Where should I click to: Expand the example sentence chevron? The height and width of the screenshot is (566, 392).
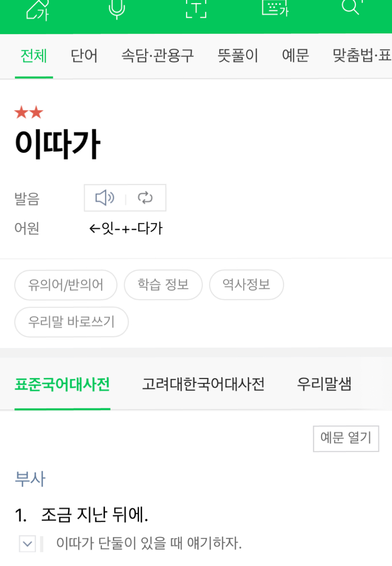(x=26, y=543)
